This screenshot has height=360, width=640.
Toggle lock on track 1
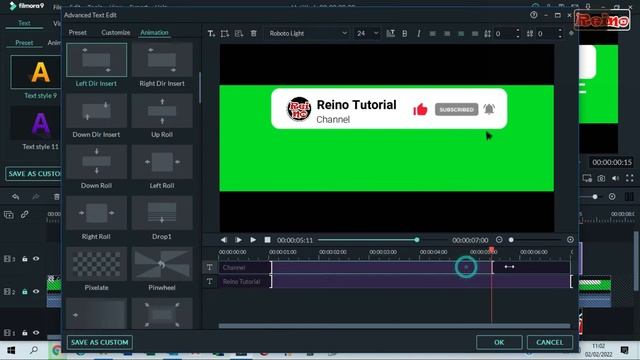24,333
